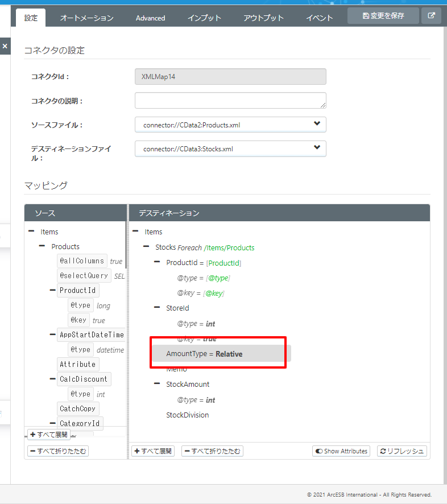Select the AppStartDateTime source element
Image resolution: width=447 pixels, height=504 pixels.
pyautogui.click(x=92, y=334)
